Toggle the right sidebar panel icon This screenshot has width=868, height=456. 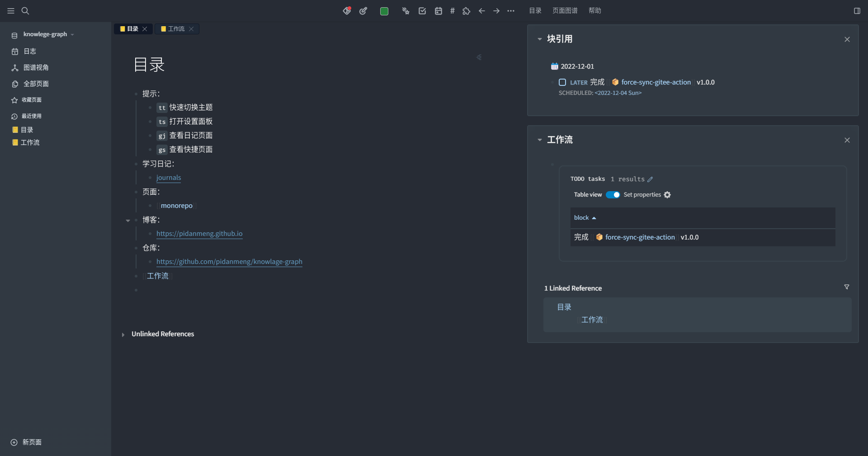(x=857, y=11)
